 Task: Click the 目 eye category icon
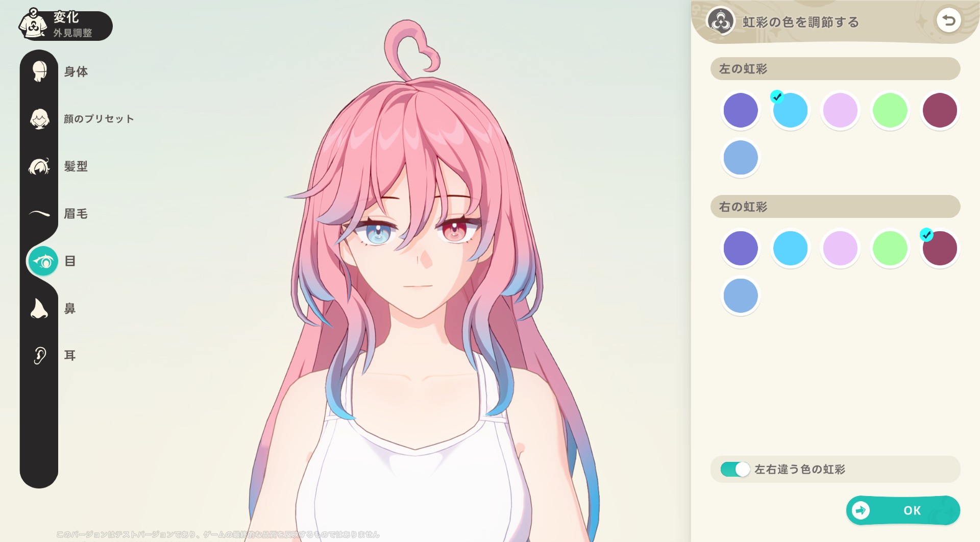[43, 261]
